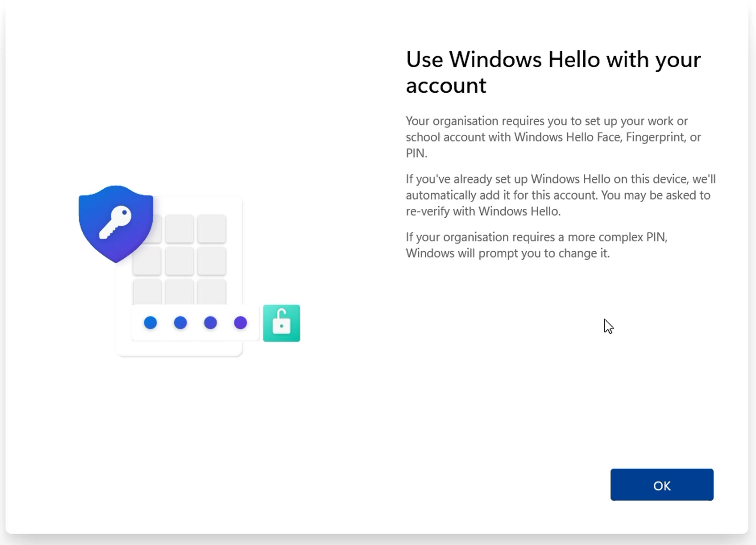The width and height of the screenshot is (756, 545).
Task: Click the top-left keypad square
Action: point(147,228)
